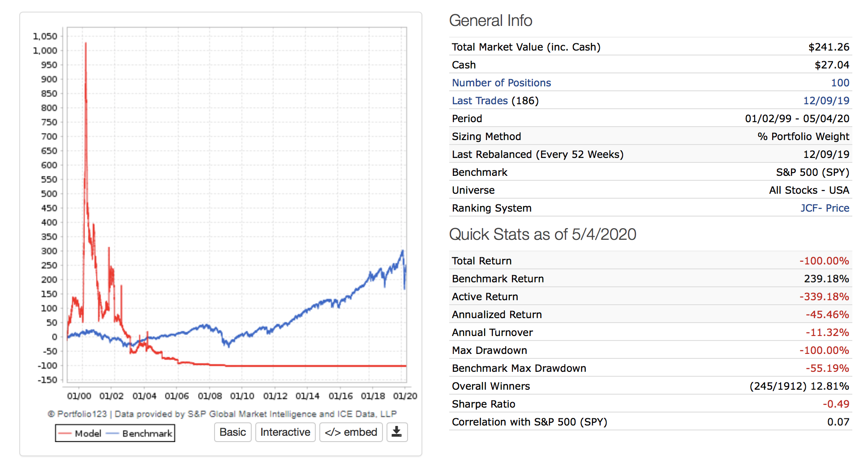Click the Quick Stats as of 5/4/2020 heading
Image resolution: width=868 pixels, height=468 pixels.
[x=542, y=234]
